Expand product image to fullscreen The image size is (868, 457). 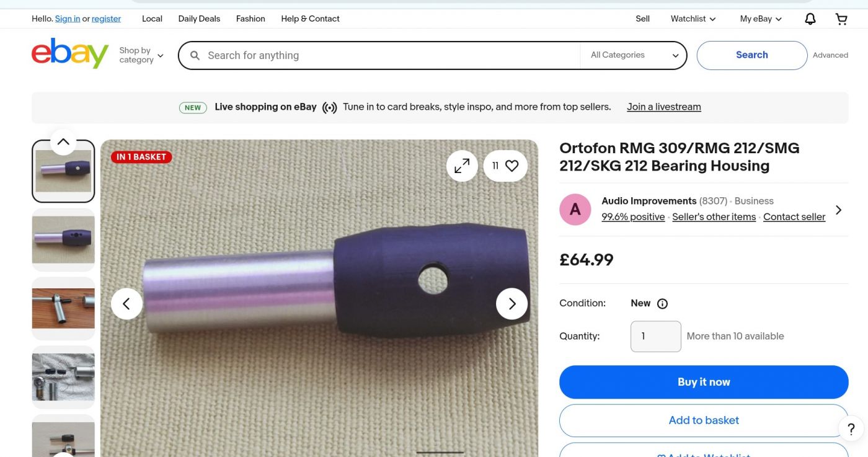click(462, 166)
